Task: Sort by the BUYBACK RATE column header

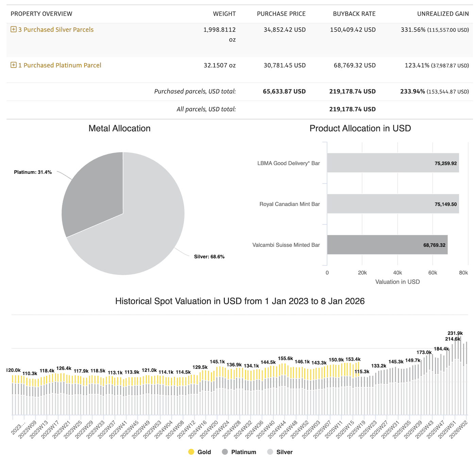Action: tap(354, 14)
